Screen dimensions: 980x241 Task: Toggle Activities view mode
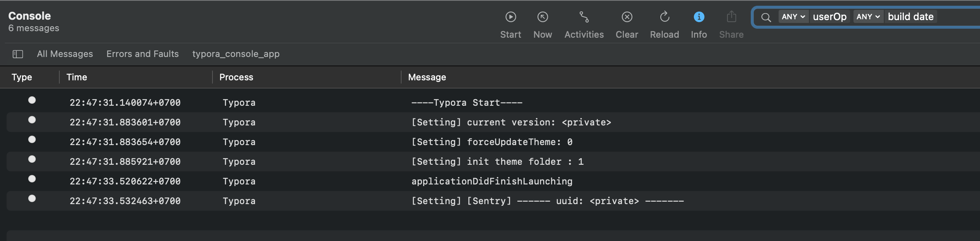pyautogui.click(x=584, y=25)
